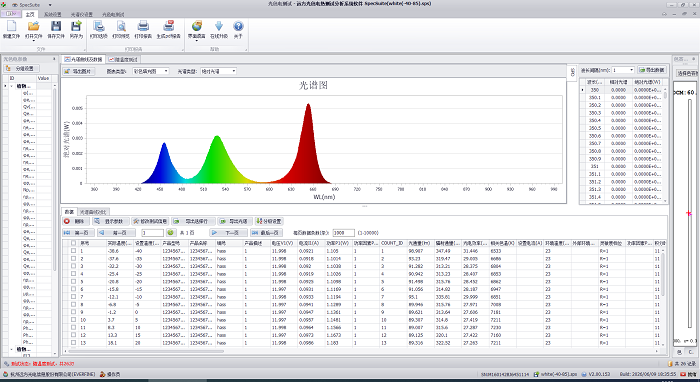The height and width of the screenshot is (382, 700).
Task: Click the rows-per-page input field
Action: [343, 233]
